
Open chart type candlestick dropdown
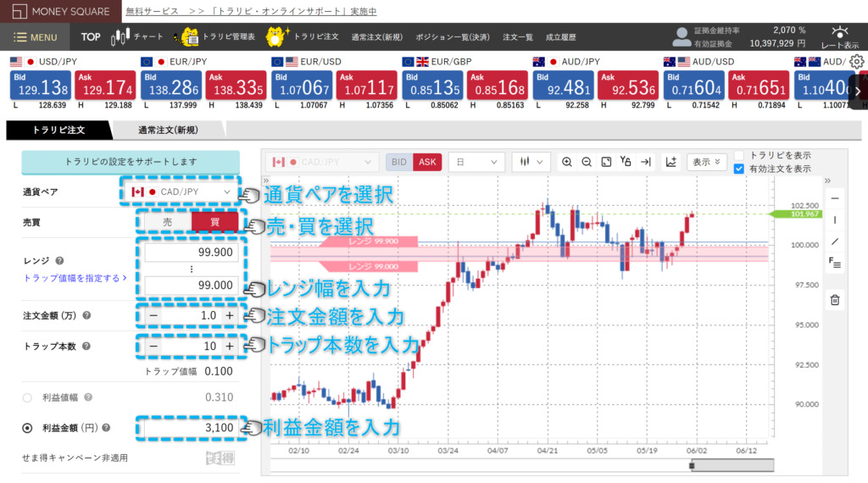531,162
